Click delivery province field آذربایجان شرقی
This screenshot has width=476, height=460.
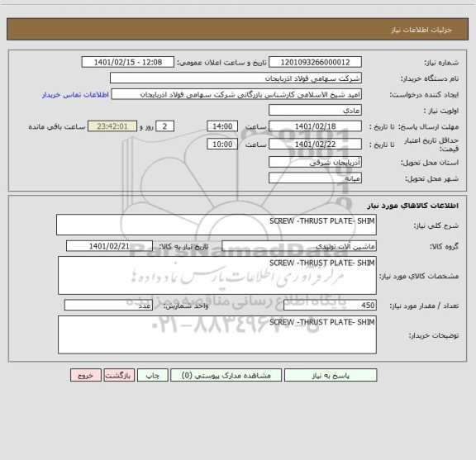[315, 163]
